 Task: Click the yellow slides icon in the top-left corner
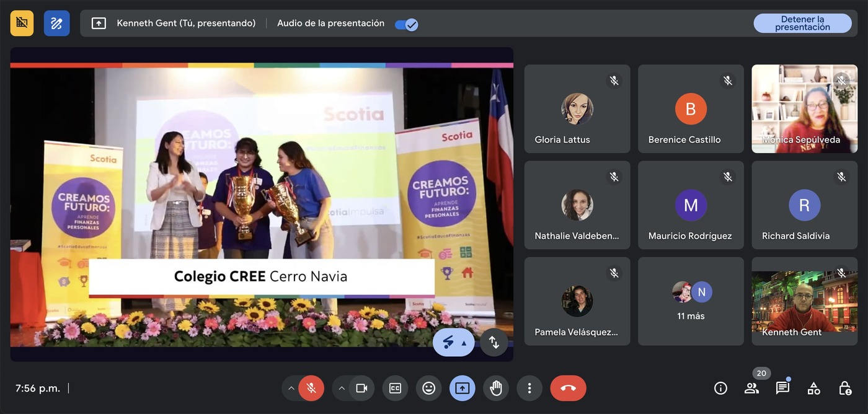22,23
